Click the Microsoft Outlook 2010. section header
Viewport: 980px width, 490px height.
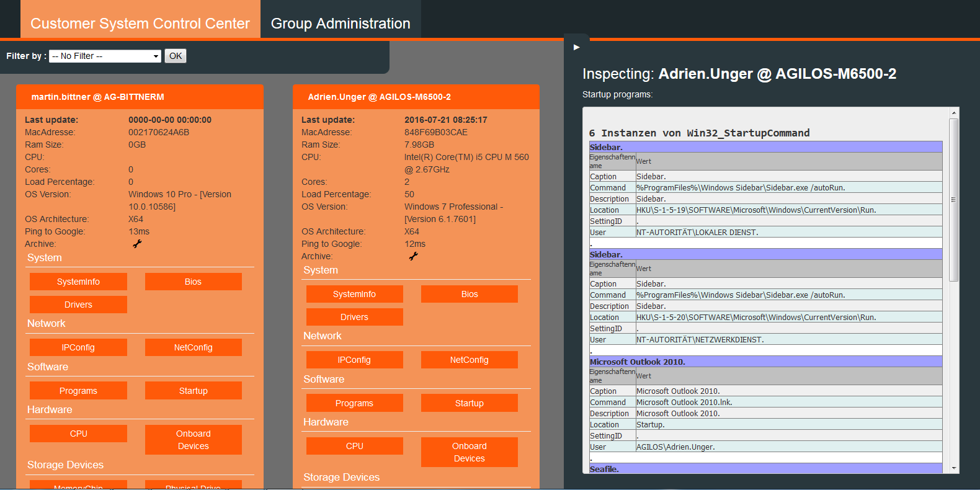pos(766,362)
